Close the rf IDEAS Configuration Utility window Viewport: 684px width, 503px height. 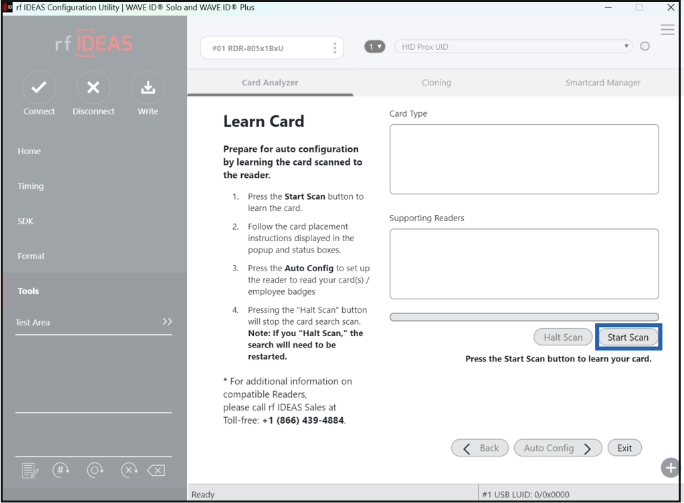(671, 7)
